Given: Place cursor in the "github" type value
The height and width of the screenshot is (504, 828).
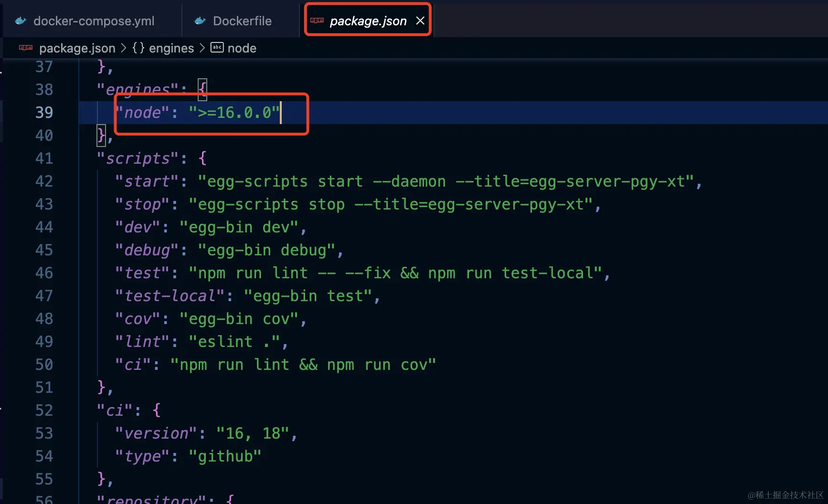Looking at the screenshot, I should [225, 456].
